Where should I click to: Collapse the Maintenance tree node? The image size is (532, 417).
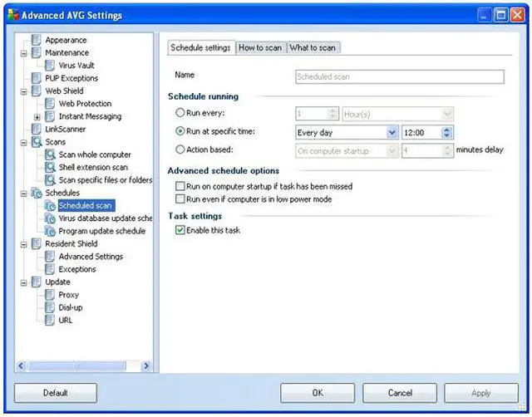[24, 53]
